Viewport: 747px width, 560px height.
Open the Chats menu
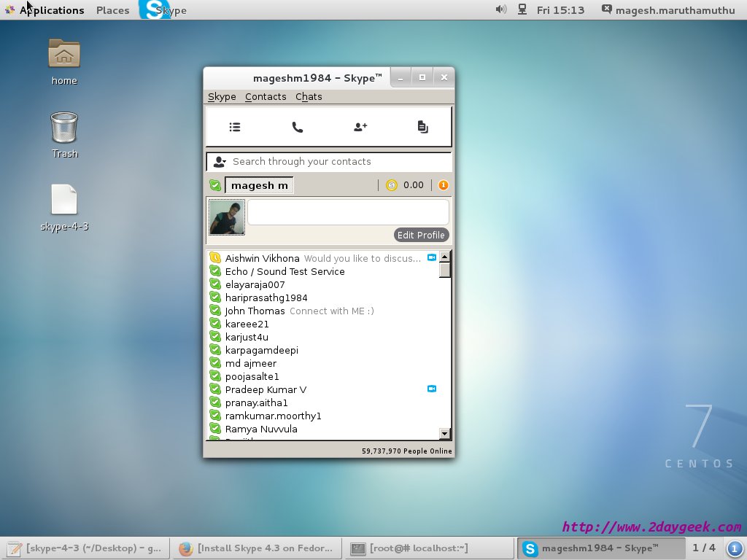pos(309,96)
